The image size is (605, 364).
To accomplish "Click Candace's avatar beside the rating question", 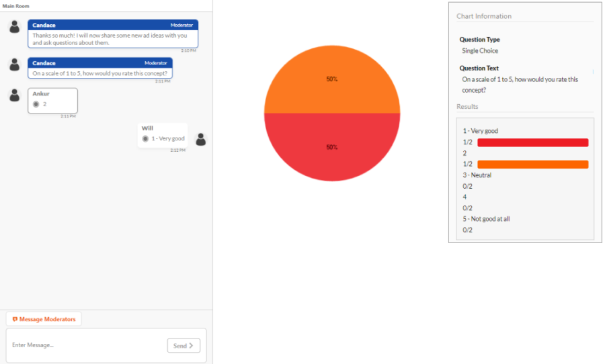I will pos(15,64).
